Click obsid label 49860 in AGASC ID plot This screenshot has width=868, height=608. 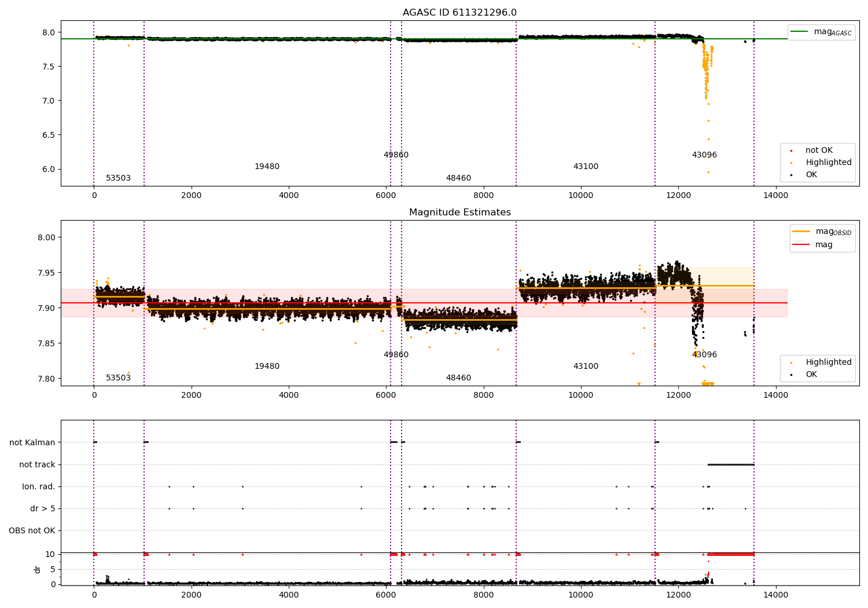click(396, 155)
